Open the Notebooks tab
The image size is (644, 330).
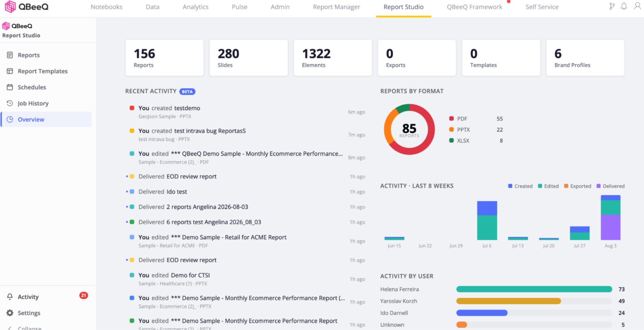coord(107,7)
